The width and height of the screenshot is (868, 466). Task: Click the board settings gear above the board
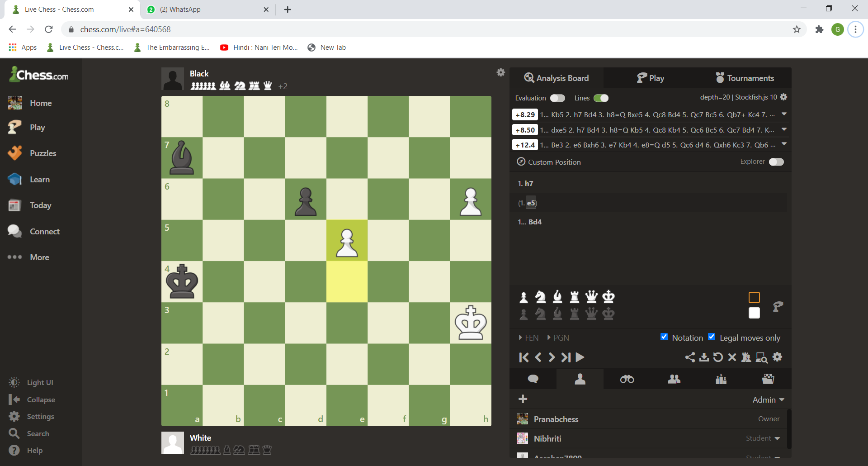coord(500,72)
